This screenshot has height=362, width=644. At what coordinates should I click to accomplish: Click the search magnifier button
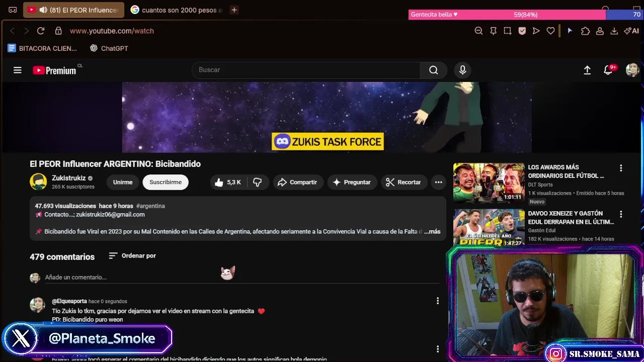pyautogui.click(x=433, y=70)
